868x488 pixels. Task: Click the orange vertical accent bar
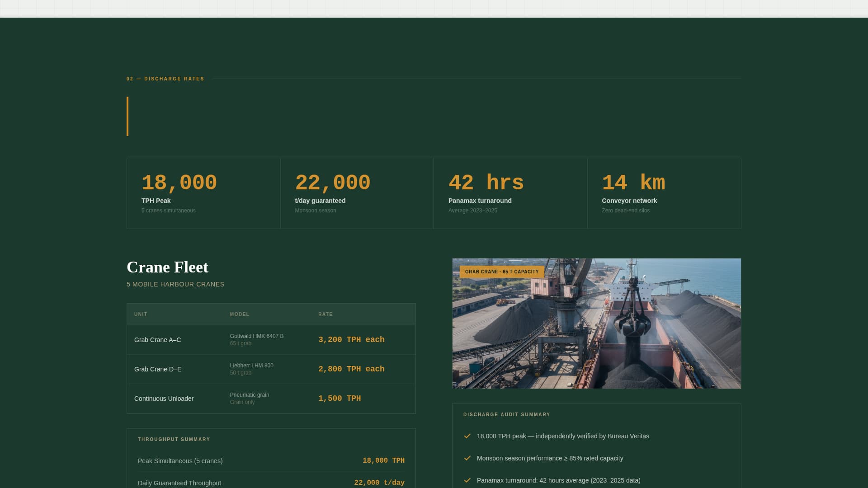127,116
